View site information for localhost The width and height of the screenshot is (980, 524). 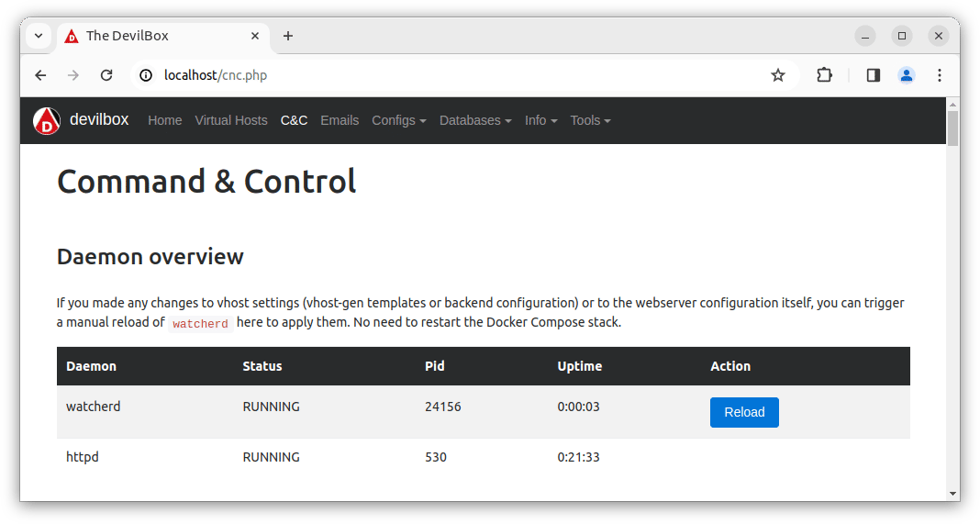146,75
